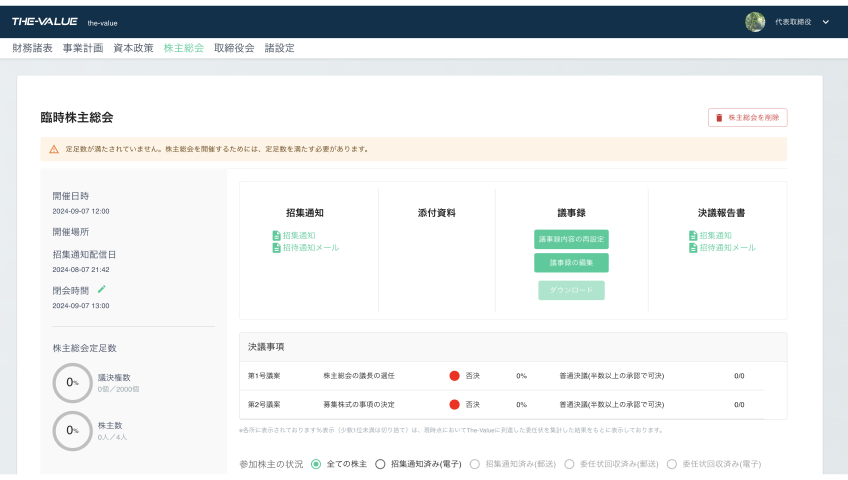Image resolution: width=848 pixels, height=480 pixels.
Task: Select the 招集通知済み(電子) radio option
Action: [x=380, y=464]
